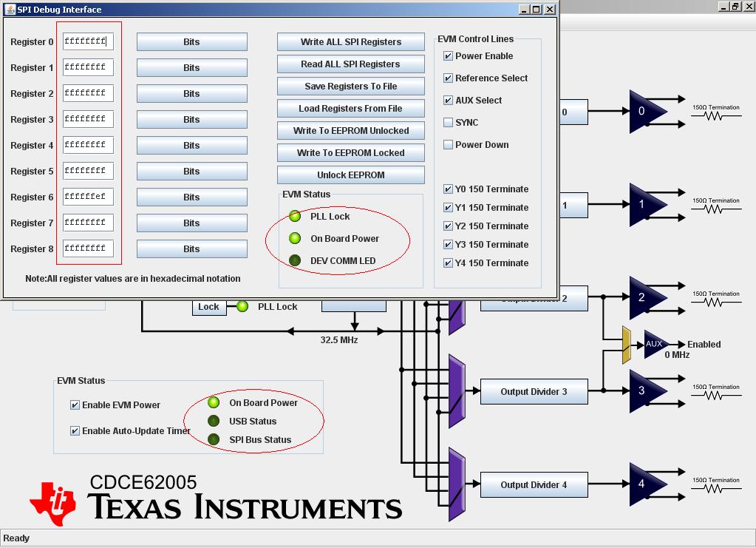Click the USB Status LED indicator
Image resolution: width=756 pixels, height=548 pixels.
point(214,421)
